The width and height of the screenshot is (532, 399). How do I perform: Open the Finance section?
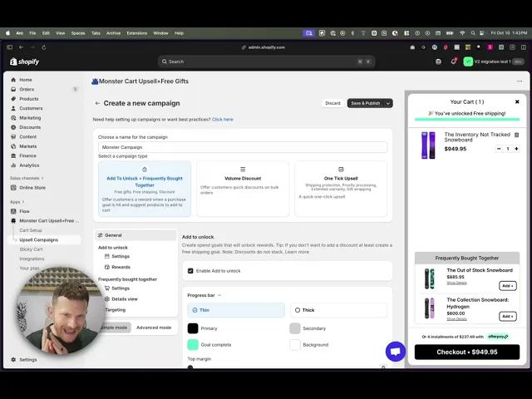point(27,155)
